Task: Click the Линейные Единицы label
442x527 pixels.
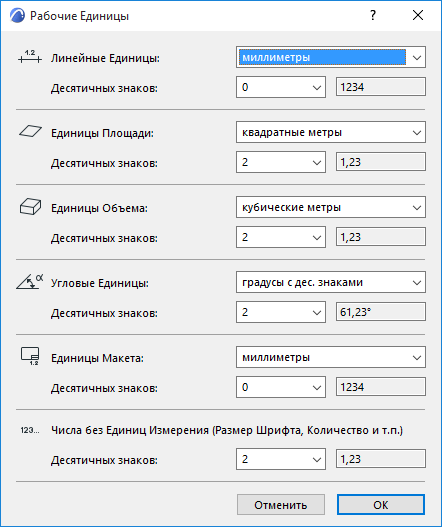Action: [x=105, y=58]
